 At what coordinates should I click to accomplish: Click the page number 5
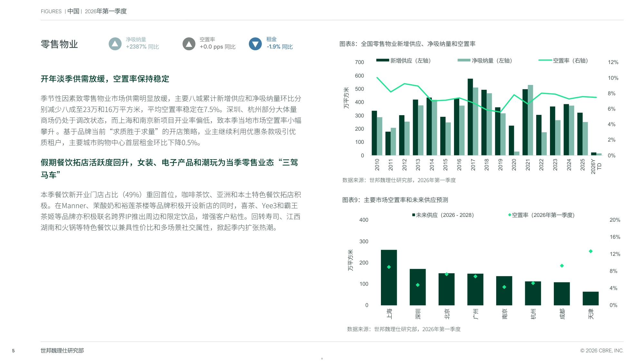(13, 351)
